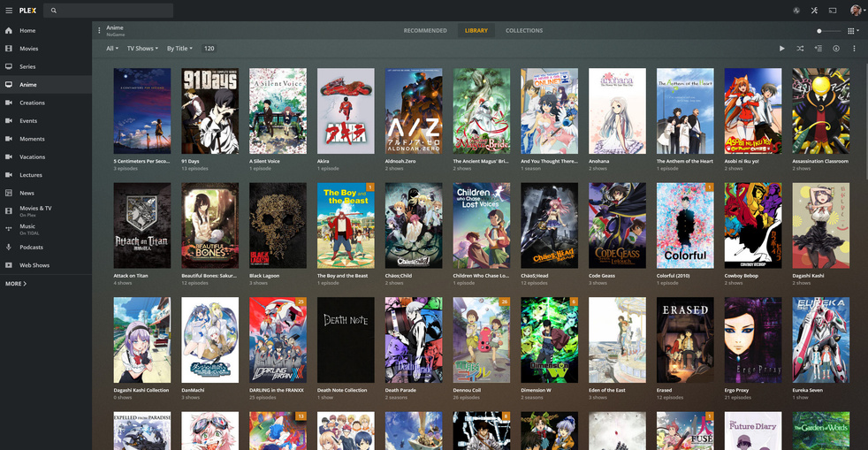The image size is (868, 450).
Task: Open the grid view mode dropdown
Action: pyautogui.click(x=853, y=31)
